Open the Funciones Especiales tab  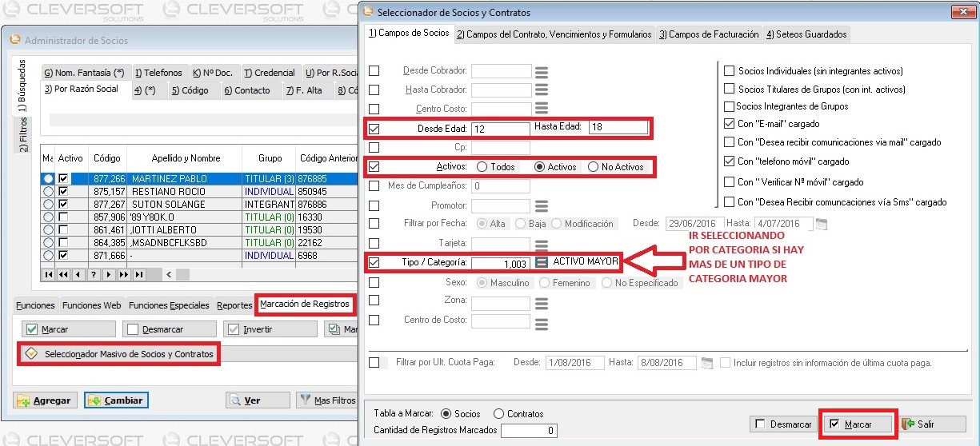(168, 305)
